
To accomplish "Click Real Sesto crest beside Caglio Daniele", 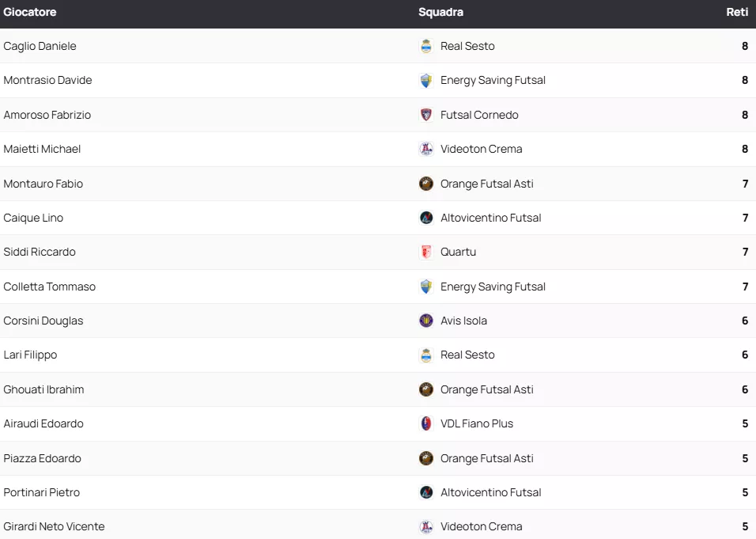I will (426, 46).
